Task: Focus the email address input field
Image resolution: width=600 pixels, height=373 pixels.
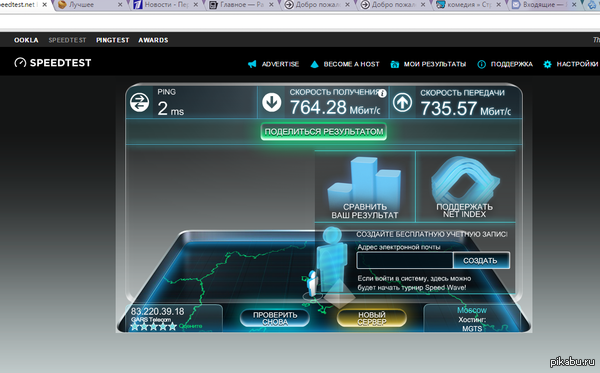Action: pyautogui.click(x=405, y=261)
